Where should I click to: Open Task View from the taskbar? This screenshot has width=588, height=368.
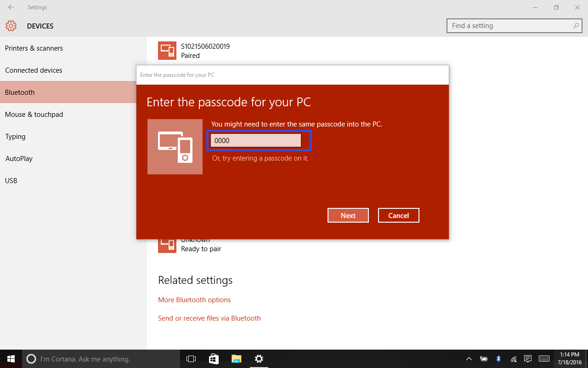pos(191,359)
